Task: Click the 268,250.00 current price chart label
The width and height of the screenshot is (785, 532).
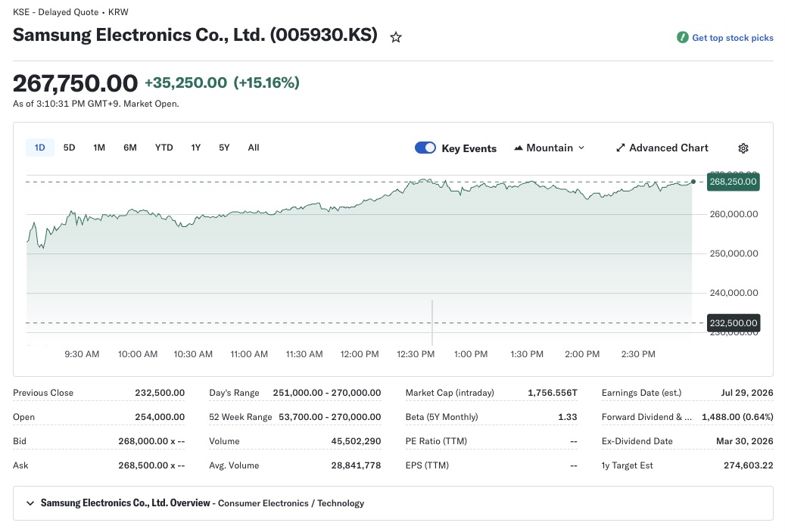Action: (x=733, y=182)
